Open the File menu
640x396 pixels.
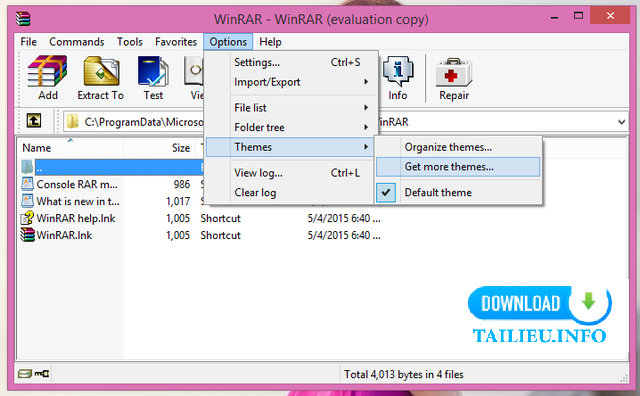pos(29,42)
